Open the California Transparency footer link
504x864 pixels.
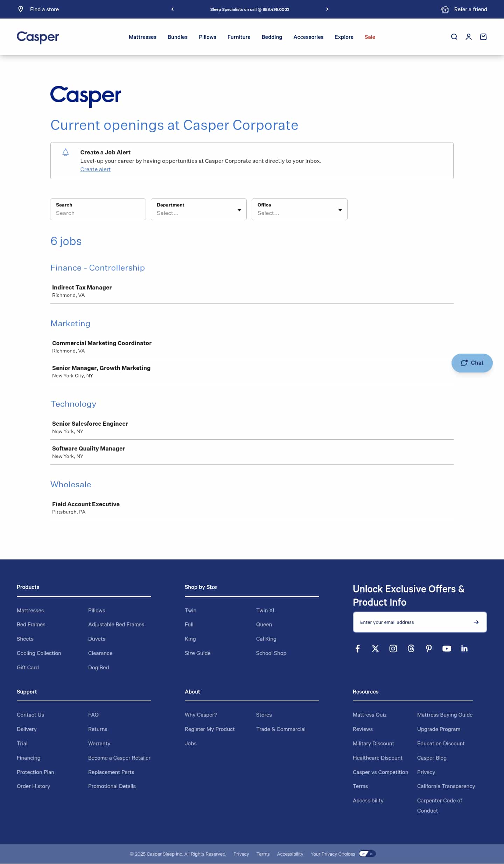pos(446,786)
